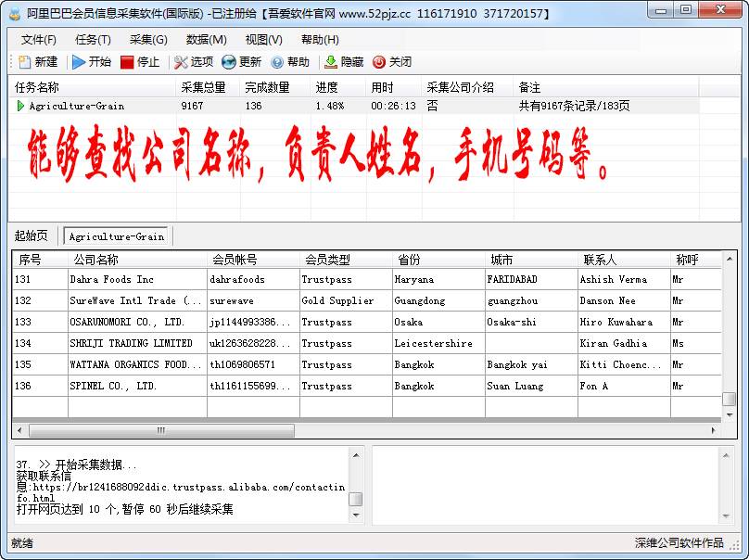
Task: Click the log panel's scroll down arrow
Action: pos(356,515)
